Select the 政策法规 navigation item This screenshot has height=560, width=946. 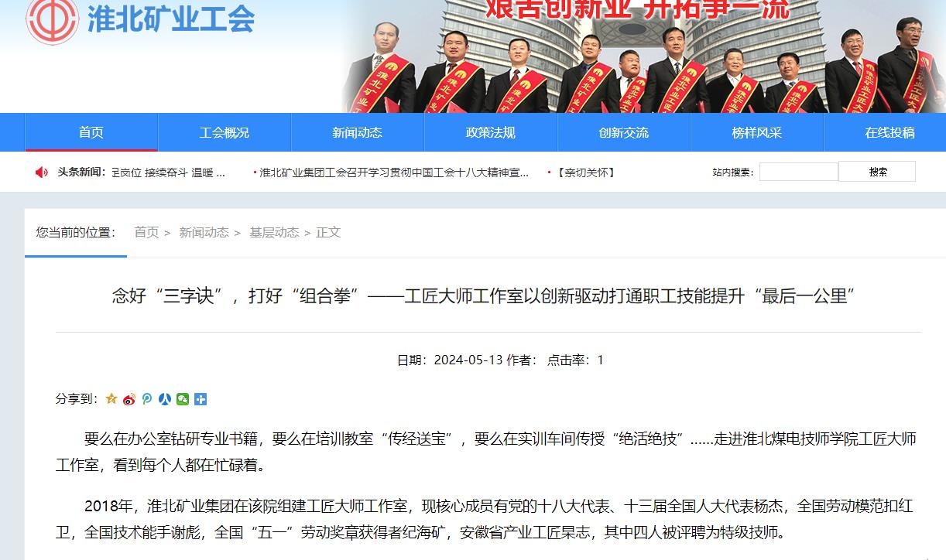pyautogui.click(x=491, y=132)
